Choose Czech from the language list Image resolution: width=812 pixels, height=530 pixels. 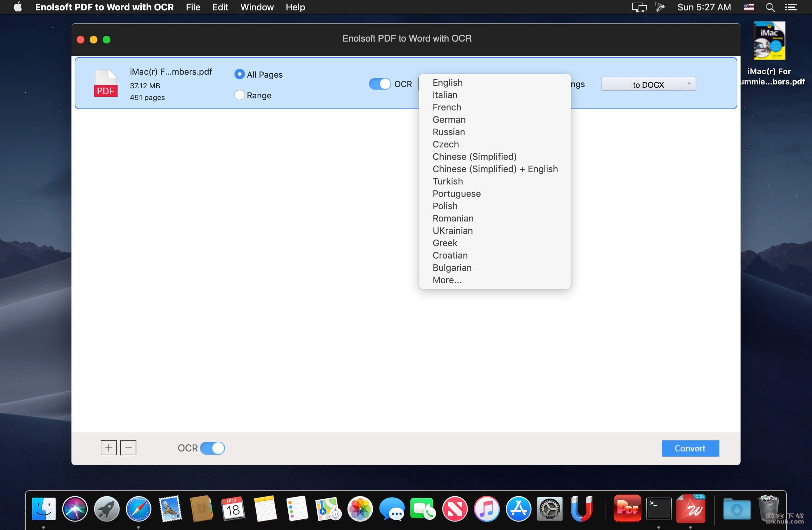(x=495, y=144)
